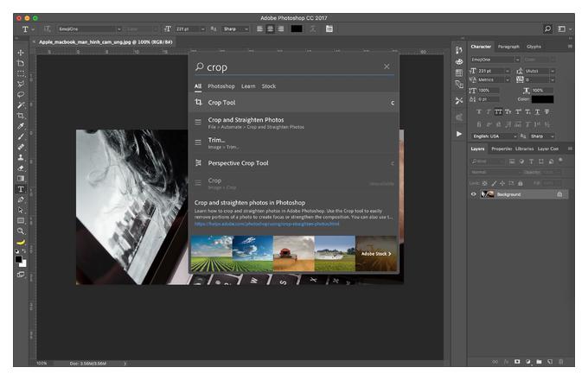
Task: Select the Gradient tool
Action: [x=21, y=178]
